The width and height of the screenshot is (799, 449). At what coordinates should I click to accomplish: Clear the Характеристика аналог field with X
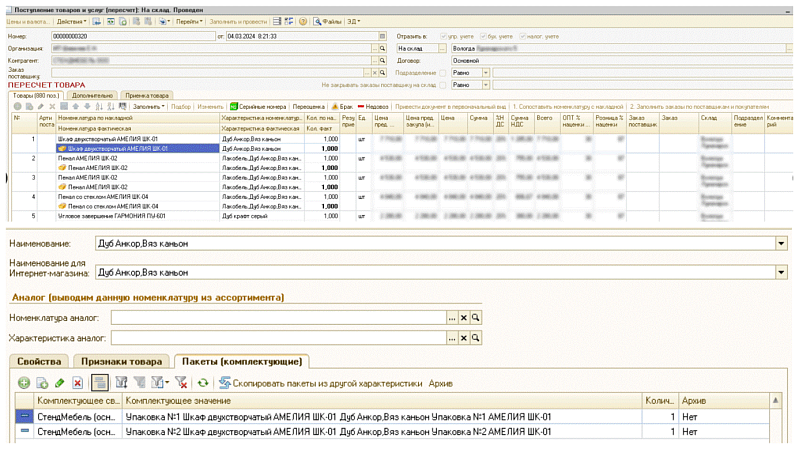tap(464, 338)
